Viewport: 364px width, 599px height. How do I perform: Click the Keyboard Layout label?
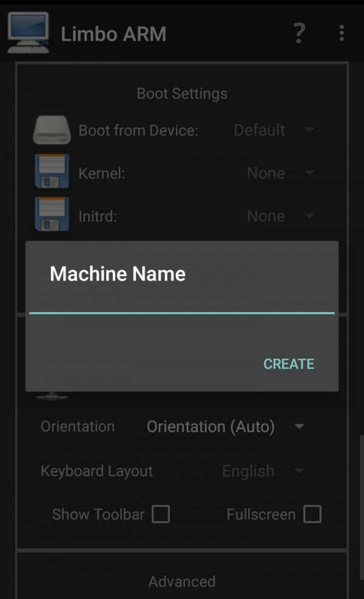coord(96,471)
